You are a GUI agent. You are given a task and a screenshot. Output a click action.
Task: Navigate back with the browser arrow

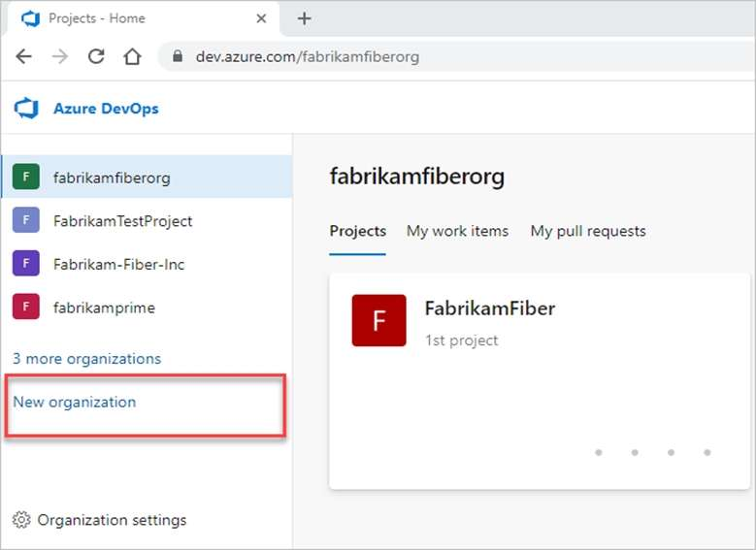24,56
